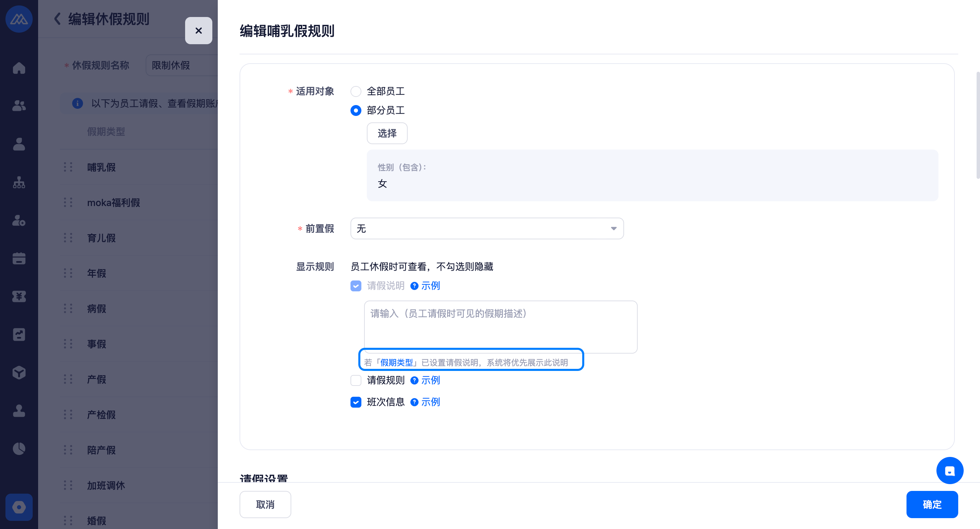Click drag handle of 育儿假 row
The height and width of the screenshot is (529, 980).
click(68, 238)
